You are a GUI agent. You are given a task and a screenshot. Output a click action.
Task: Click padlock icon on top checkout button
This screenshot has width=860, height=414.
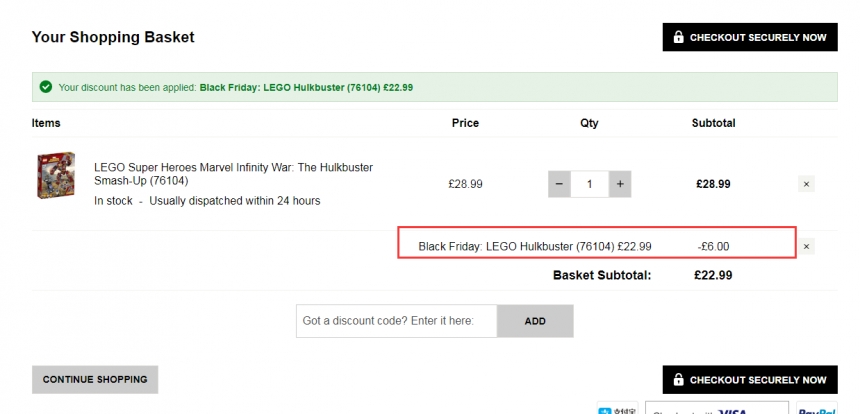[x=678, y=37]
